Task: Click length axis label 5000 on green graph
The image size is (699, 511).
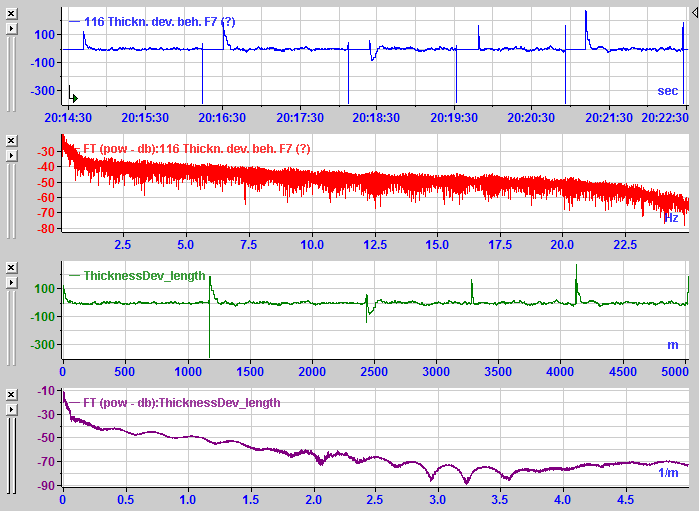Action: (x=675, y=372)
